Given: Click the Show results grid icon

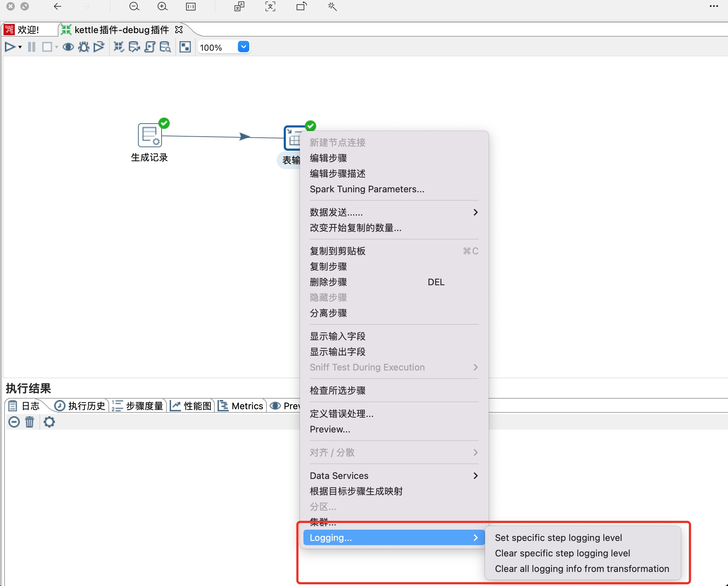Looking at the screenshot, I should click(185, 47).
